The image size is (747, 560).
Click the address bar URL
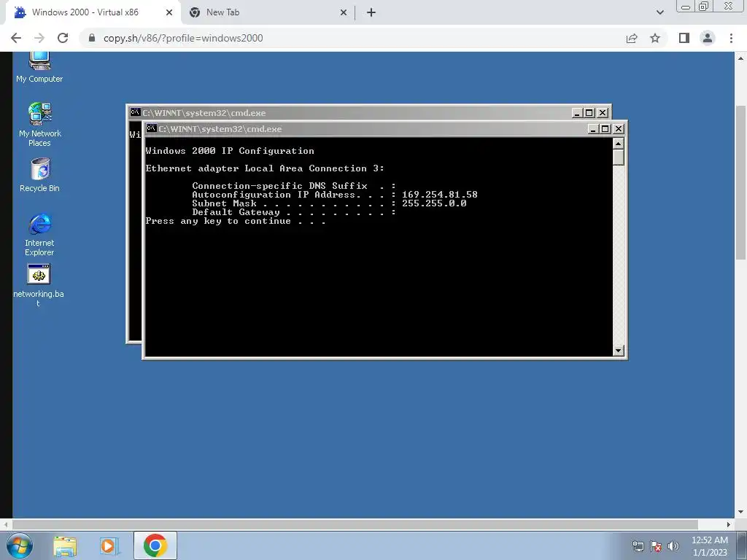click(x=183, y=38)
